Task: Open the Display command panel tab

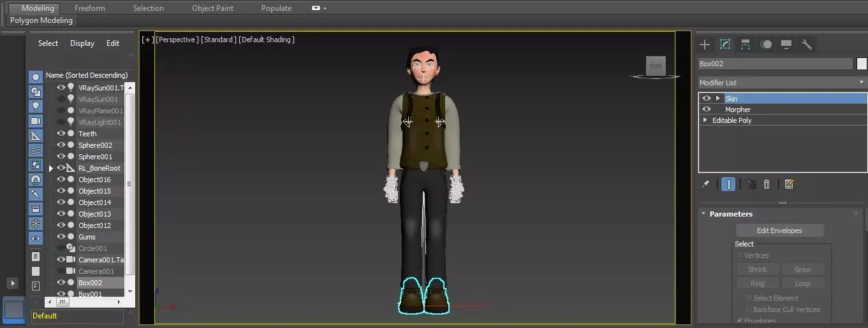Action: [786, 44]
